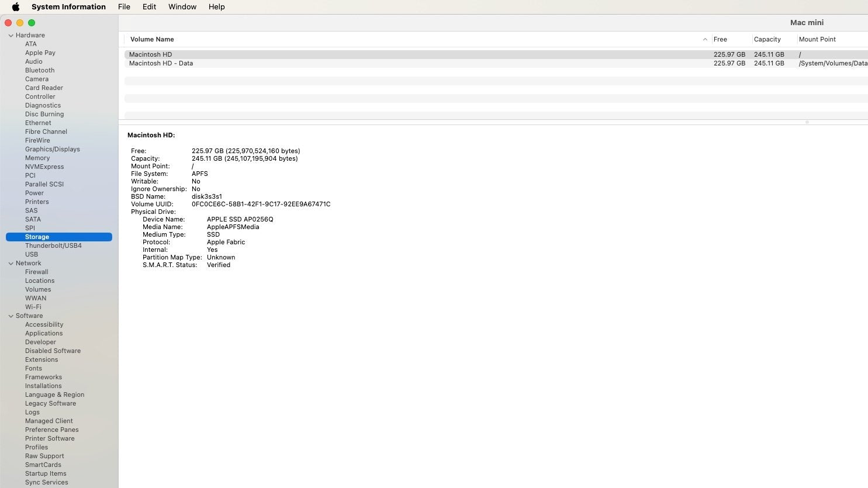The image size is (868, 488).
Task: Open the Help menu
Action: tap(216, 7)
